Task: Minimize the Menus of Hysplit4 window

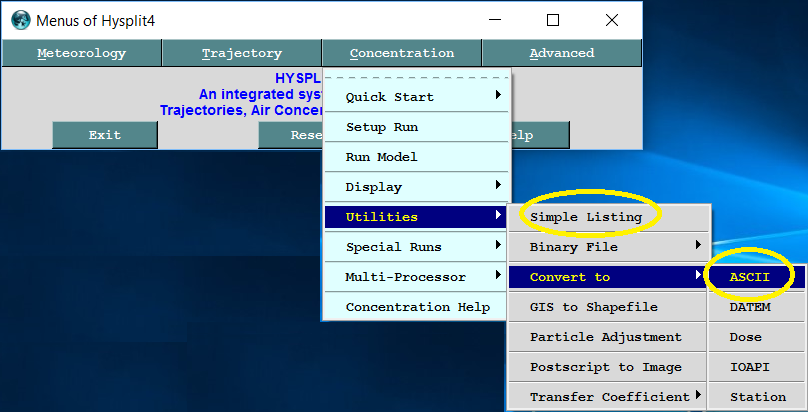Action: click(x=495, y=20)
